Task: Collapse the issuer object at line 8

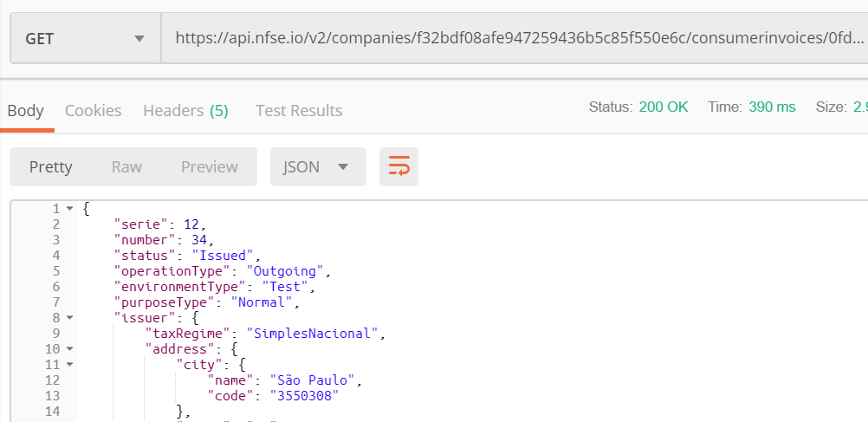Action: click(x=69, y=318)
